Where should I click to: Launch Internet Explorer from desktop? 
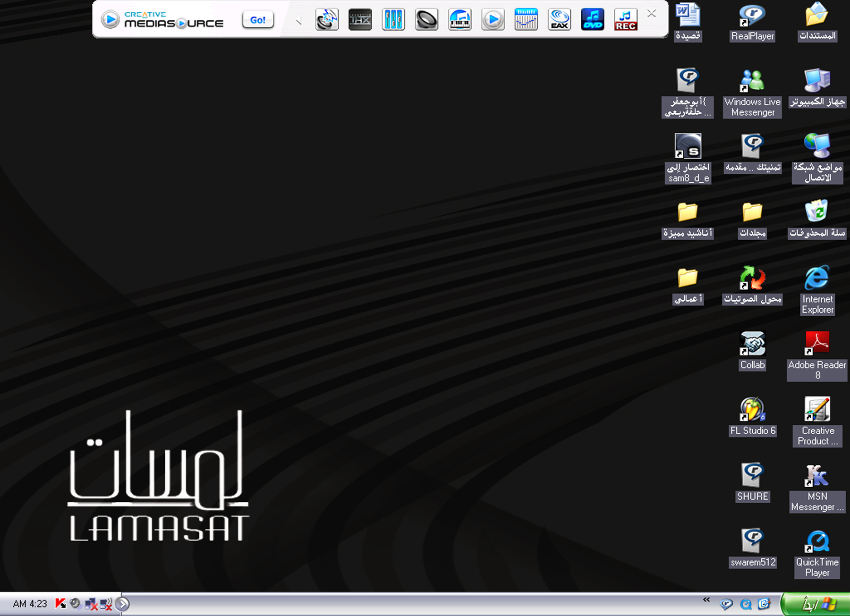tap(817, 291)
